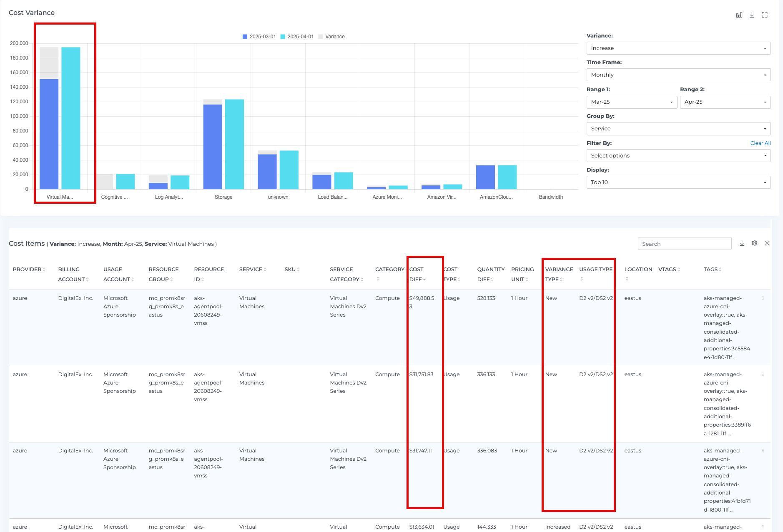Open the Variance dropdown set to Increase
The width and height of the screenshot is (783, 532).
click(678, 48)
